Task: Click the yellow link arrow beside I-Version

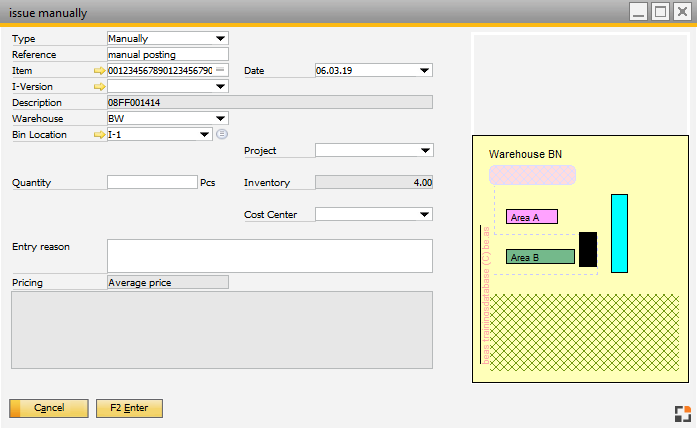Action: pyautogui.click(x=99, y=87)
